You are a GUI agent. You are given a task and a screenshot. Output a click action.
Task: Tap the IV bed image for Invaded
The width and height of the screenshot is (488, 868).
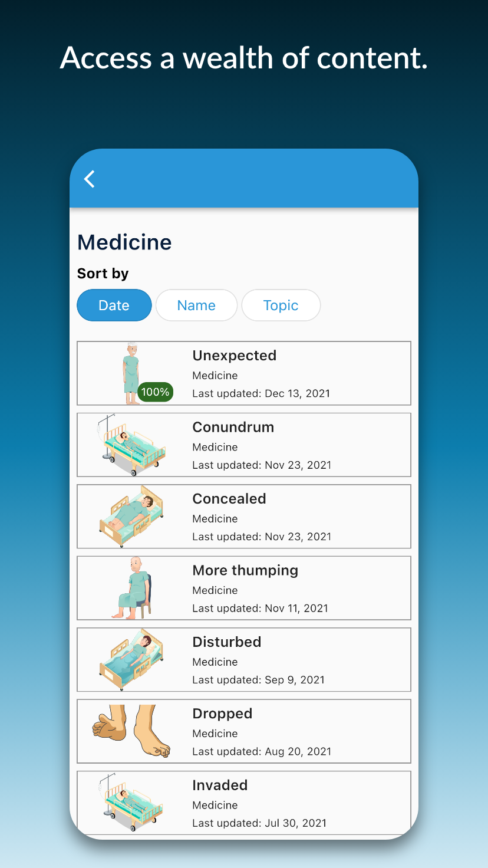[x=131, y=803]
